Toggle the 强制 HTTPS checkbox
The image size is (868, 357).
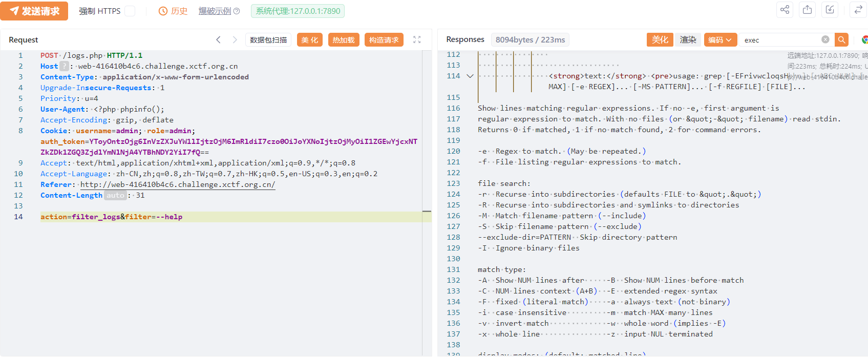(x=130, y=11)
